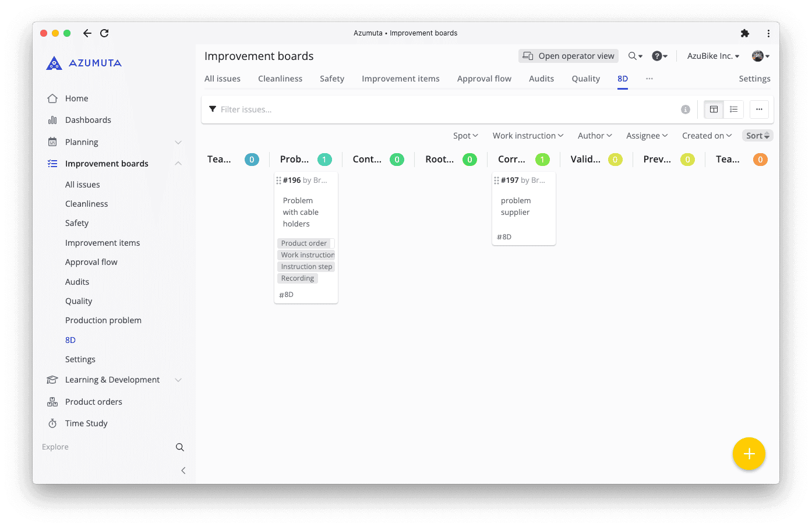Viewport: 812px width, 527px height.
Task: Expand the Work instruction filter dropdown
Action: tap(528, 136)
